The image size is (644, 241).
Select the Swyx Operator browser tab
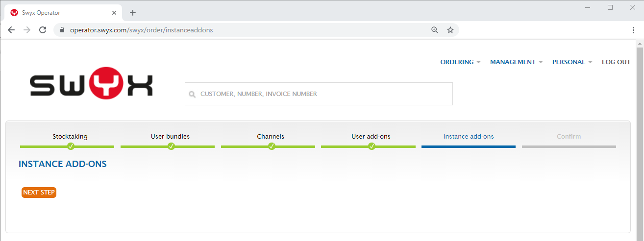[62, 13]
